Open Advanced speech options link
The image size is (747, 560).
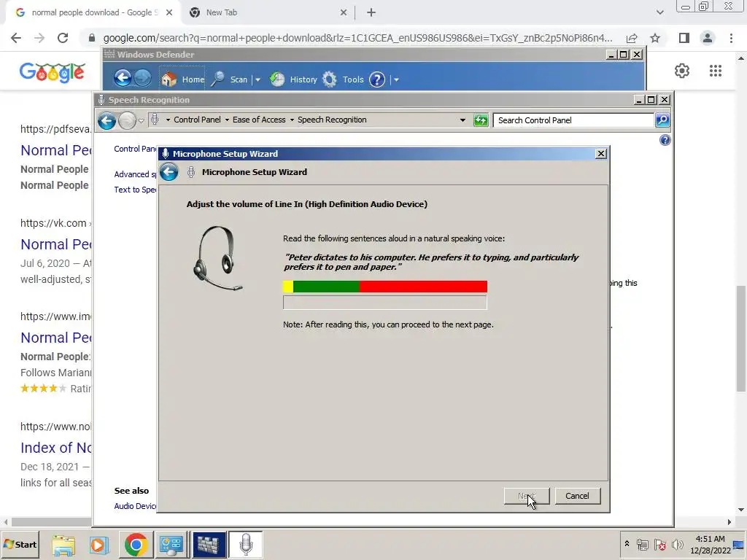(x=135, y=174)
